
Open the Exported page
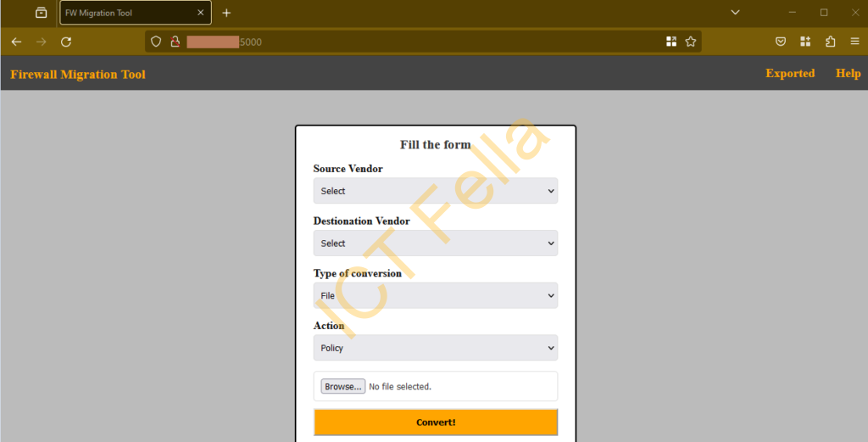790,73
